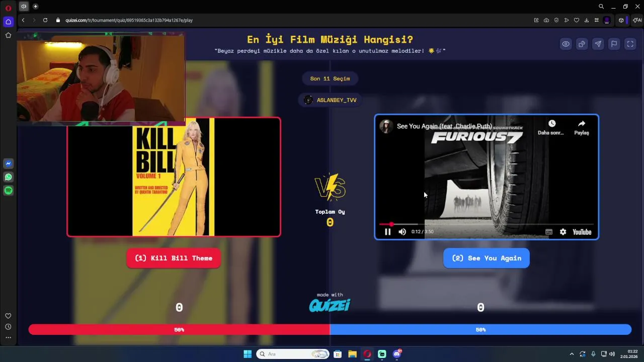
Task: Open sidebar bookmarks star
Action: tap(8, 35)
